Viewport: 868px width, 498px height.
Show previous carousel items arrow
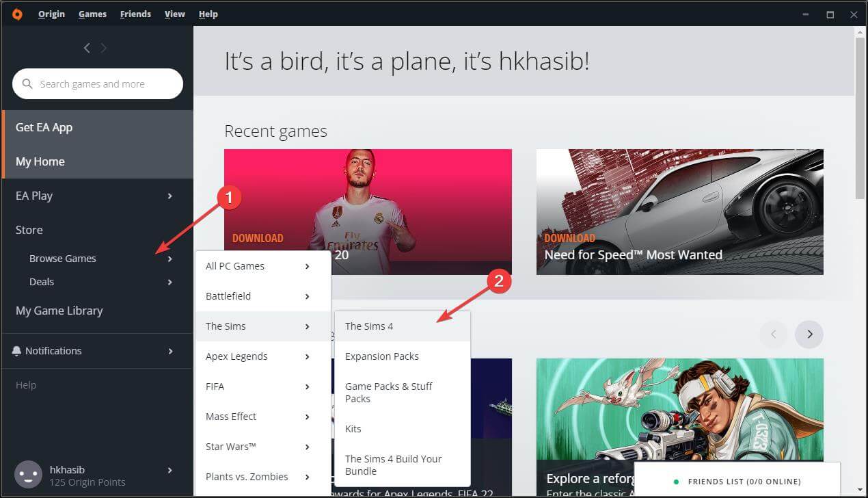tap(774, 335)
